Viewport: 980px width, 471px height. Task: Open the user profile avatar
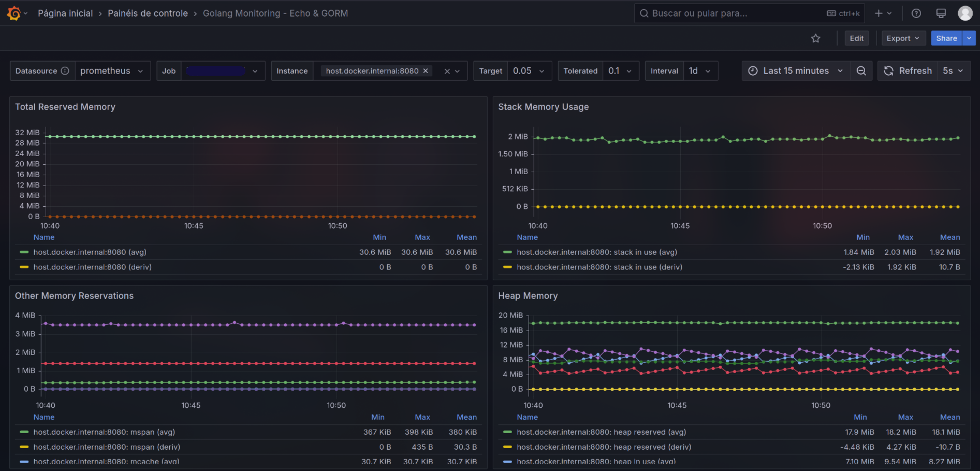pyautogui.click(x=965, y=13)
